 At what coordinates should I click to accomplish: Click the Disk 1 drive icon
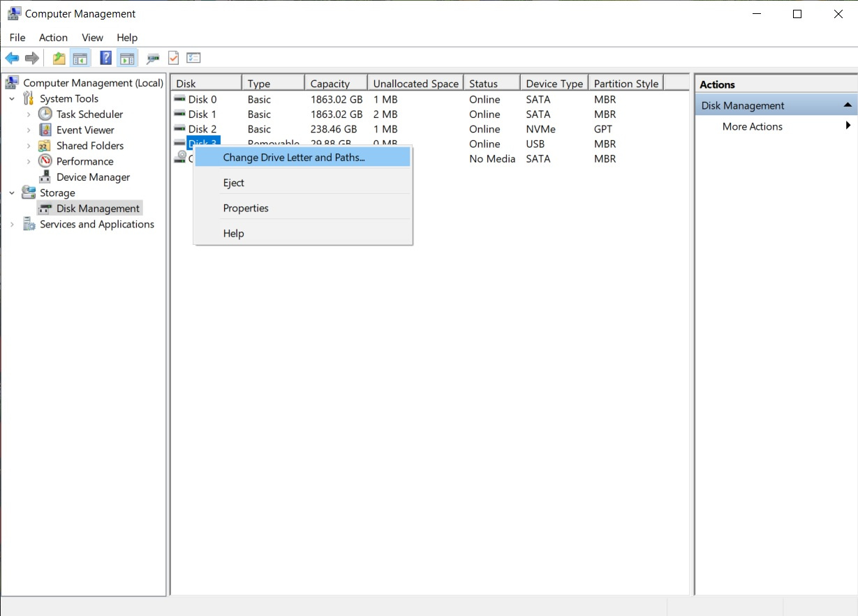pos(180,114)
